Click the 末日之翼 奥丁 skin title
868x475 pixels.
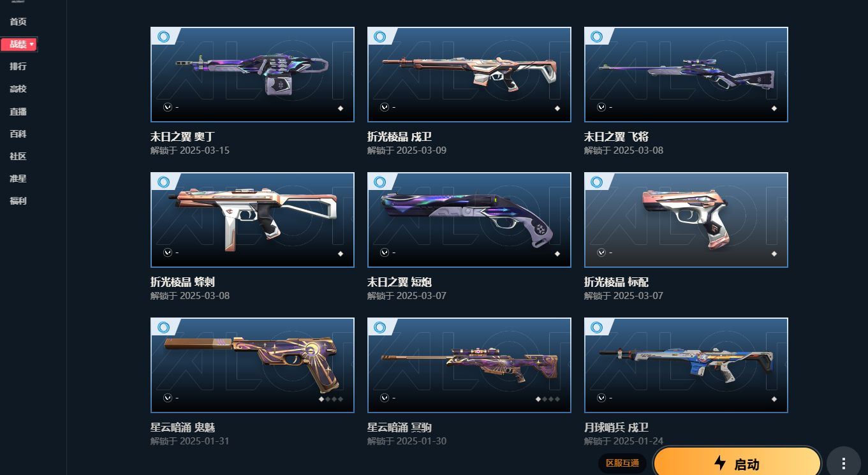tap(182, 136)
